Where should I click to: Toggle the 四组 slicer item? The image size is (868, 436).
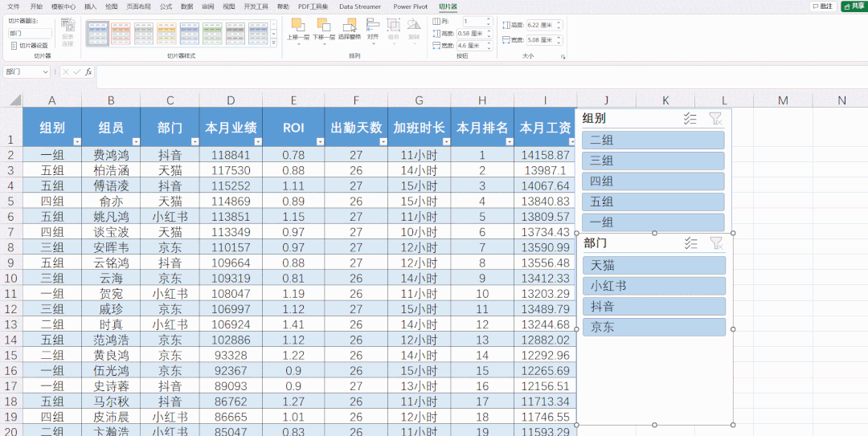click(x=653, y=181)
